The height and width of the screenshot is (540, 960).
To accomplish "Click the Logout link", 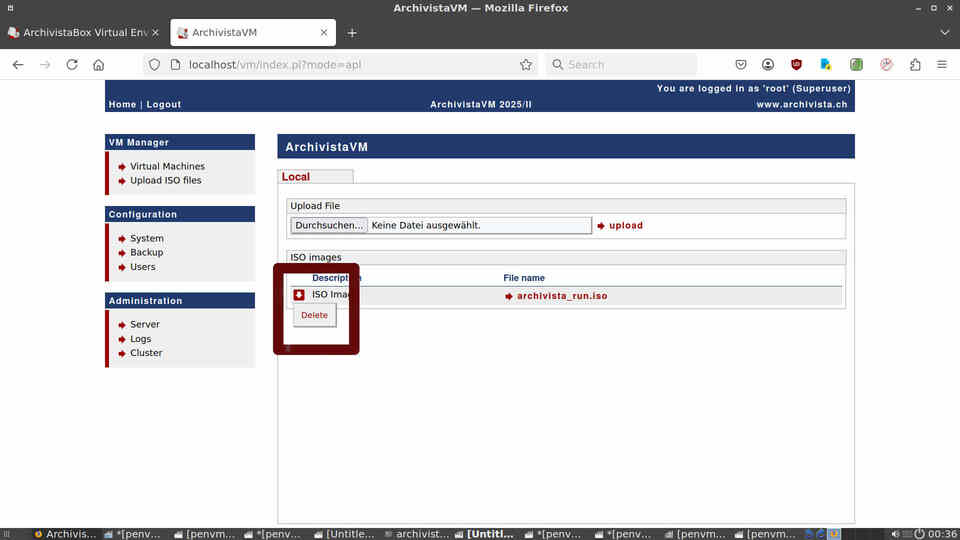I will [x=163, y=104].
